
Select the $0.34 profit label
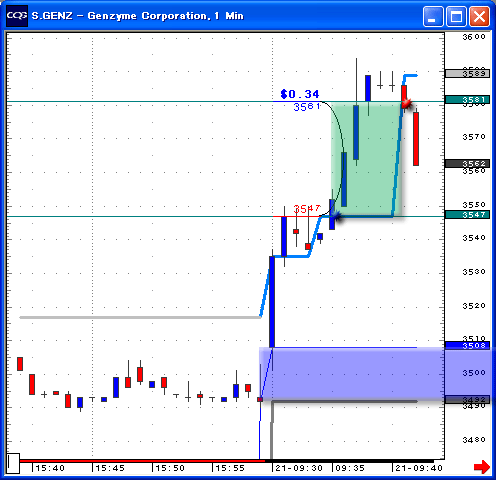pos(300,94)
